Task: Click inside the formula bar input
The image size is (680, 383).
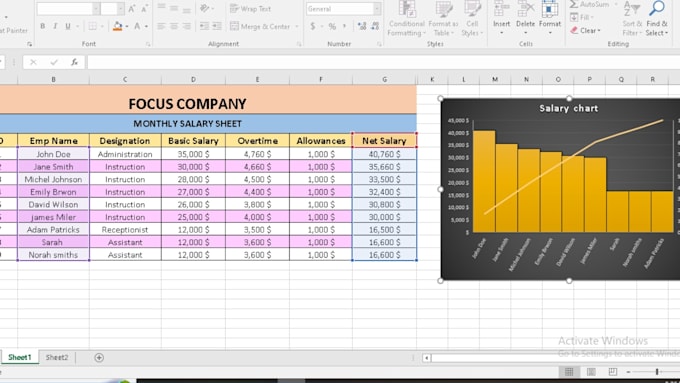Action: [x=383, y=62]
